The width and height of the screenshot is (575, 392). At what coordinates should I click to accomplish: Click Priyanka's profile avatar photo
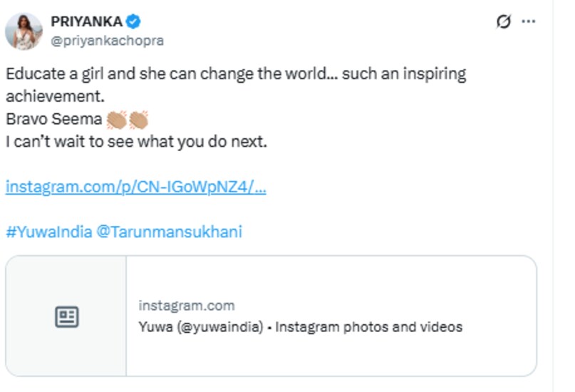[23, 30]
